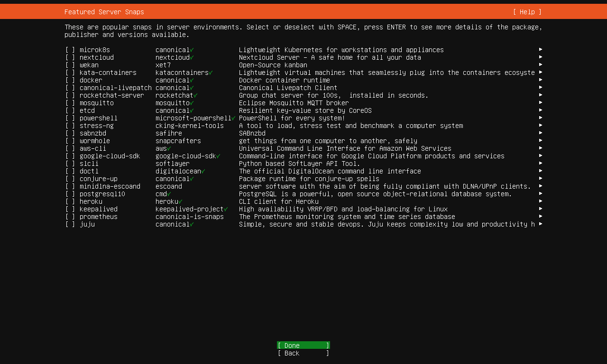Enable the kata-containers checkbox
The height and width of the screenshot is (364, 607).
coord(70,73)
